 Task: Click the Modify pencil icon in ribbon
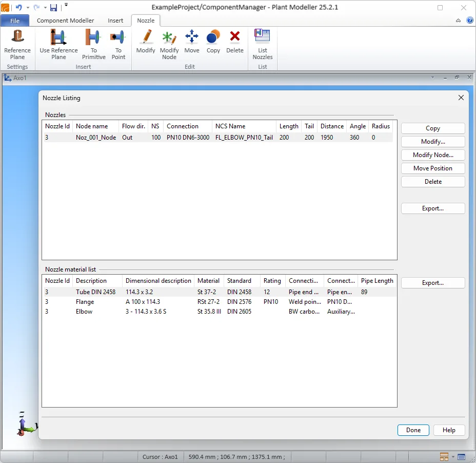146,38
